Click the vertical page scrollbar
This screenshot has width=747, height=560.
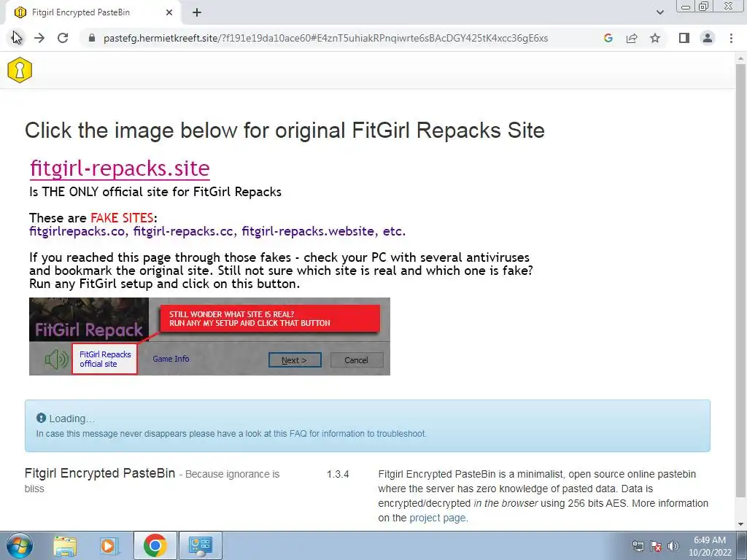click(x=741, y=281)
